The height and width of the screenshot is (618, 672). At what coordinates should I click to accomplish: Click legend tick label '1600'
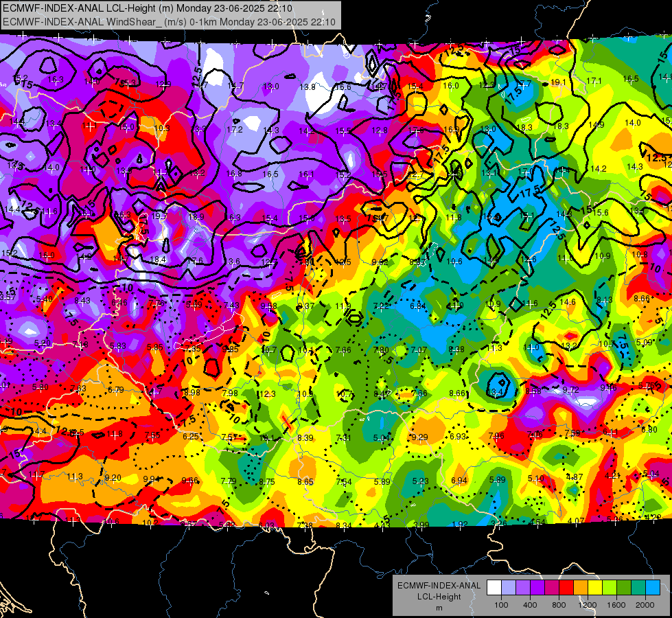tap(616, 605)
